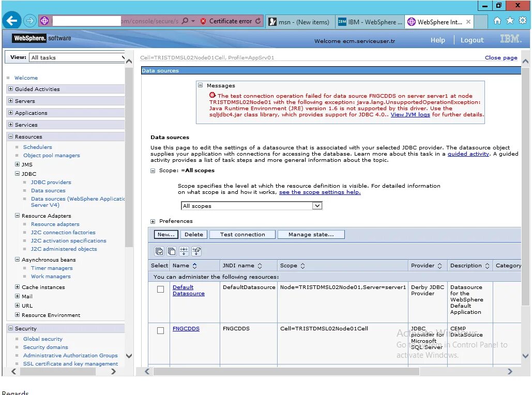The height and width of the screenshot is (395, 532).
Task: Open J2C connection factories link
Action: tap(63, 233)
